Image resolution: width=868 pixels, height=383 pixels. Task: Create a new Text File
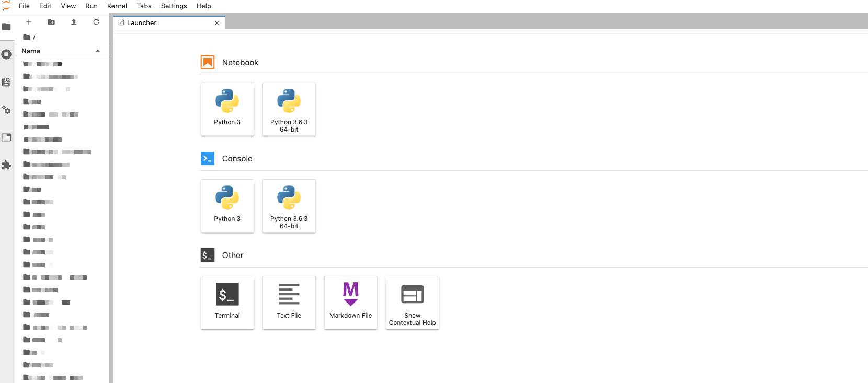tap(289, 303)
